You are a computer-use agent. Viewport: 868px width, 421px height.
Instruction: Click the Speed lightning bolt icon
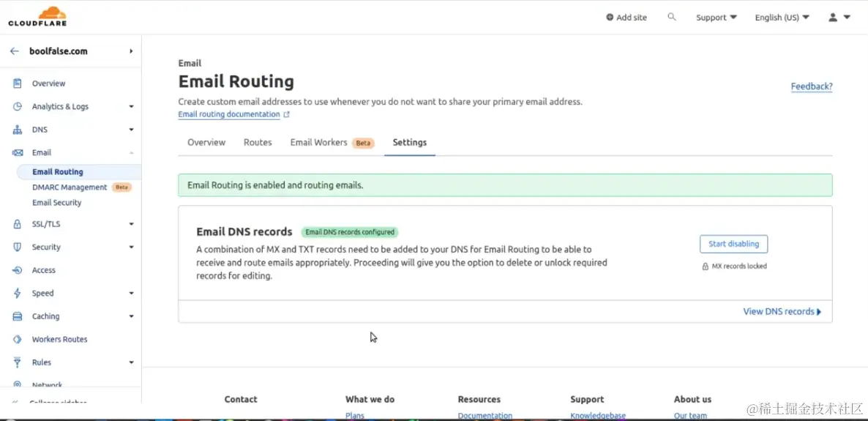click(17, 293)
